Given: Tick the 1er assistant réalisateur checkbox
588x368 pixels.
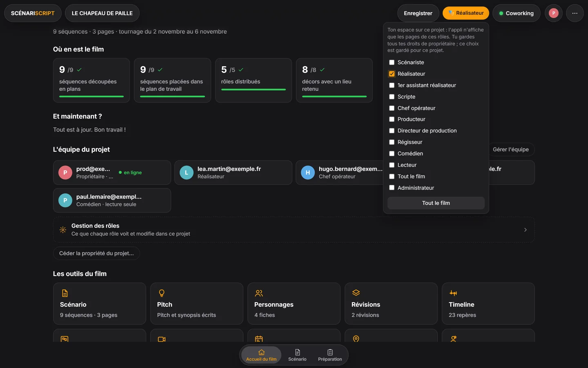Looking at the screenshot, I should 392,85.
